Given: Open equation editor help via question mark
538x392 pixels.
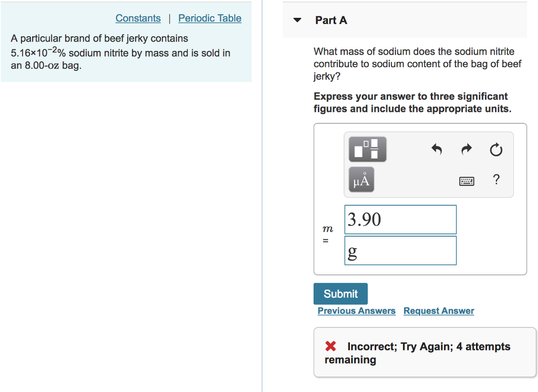Looking at the screenshot, I should 496,179.
